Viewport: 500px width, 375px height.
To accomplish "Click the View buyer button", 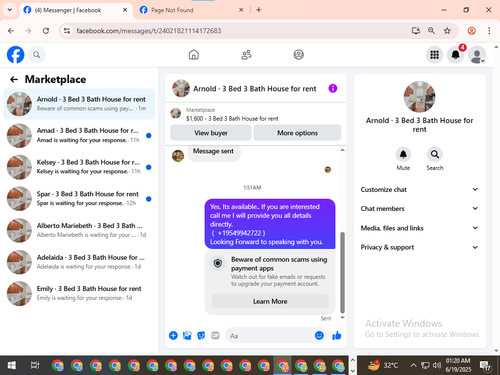I will (x=211, y=133).
